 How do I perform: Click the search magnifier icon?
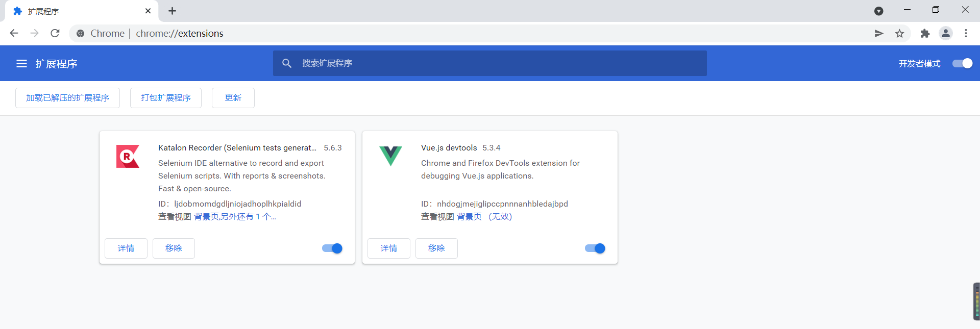pyautogui.click(x=287, y=63)
